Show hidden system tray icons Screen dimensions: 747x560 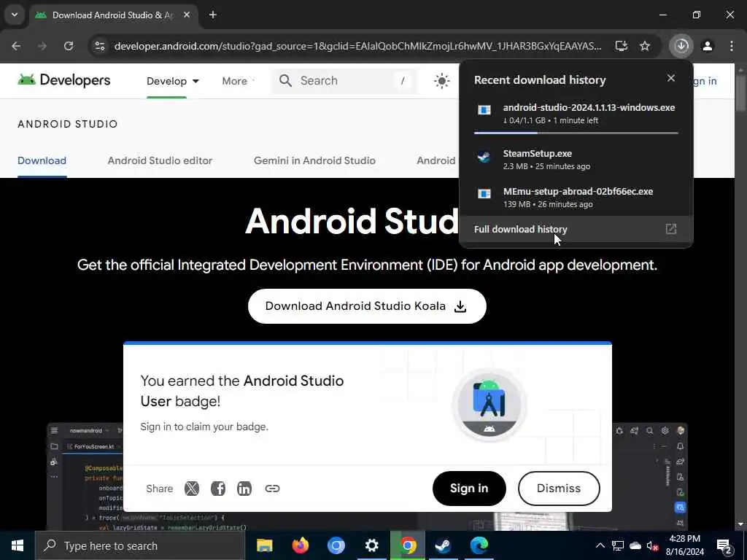(x=600, y=545)
